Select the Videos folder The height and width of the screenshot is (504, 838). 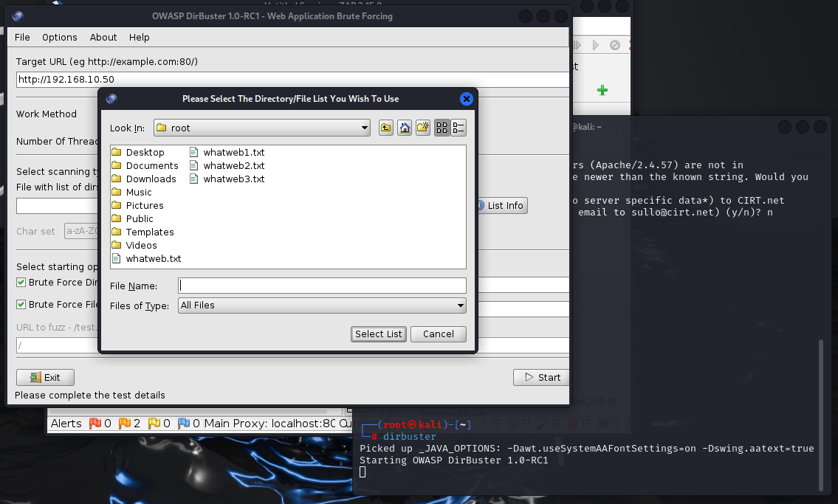coord(134,246)
